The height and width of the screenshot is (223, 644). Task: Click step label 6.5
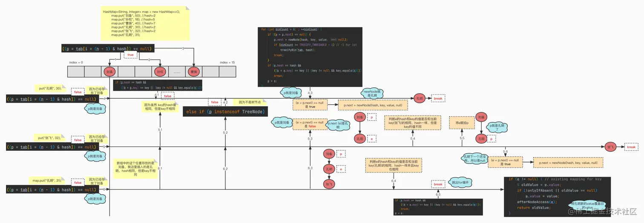coord(438,194)
